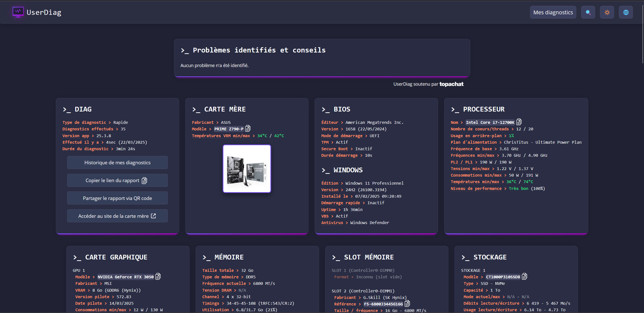Screen dimensions: 644x313
Task: Click Historique de mes diagnostics button
Action: [117, 163]
